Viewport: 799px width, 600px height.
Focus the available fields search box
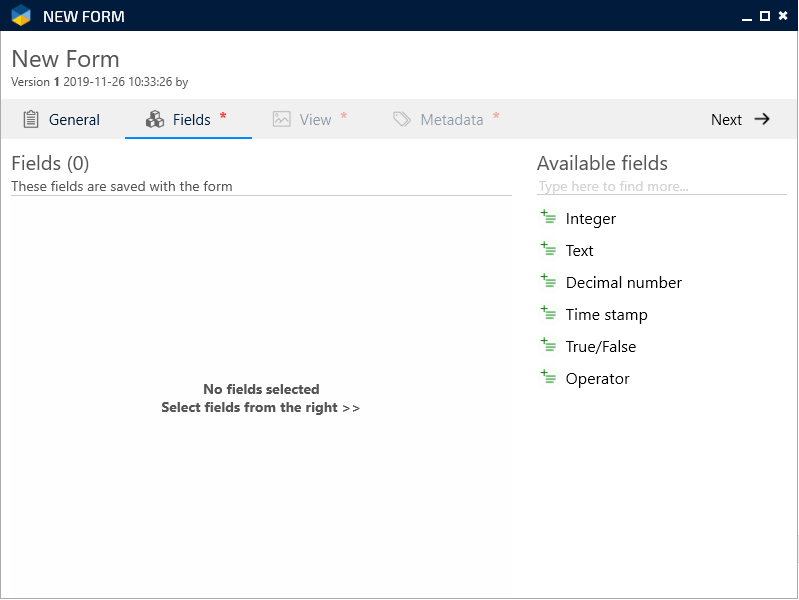click(x=660, y=186)
